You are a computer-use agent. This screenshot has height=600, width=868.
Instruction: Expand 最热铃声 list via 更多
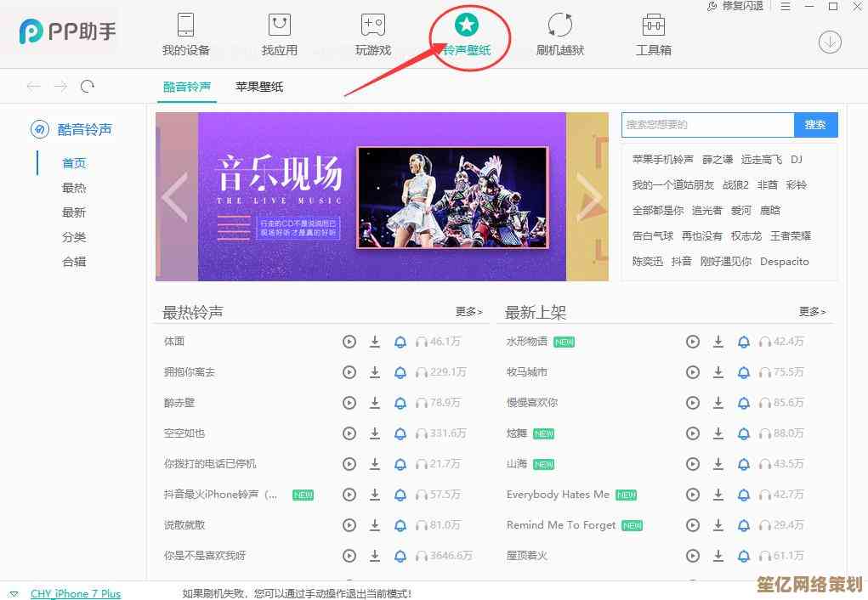coord(469,312)
